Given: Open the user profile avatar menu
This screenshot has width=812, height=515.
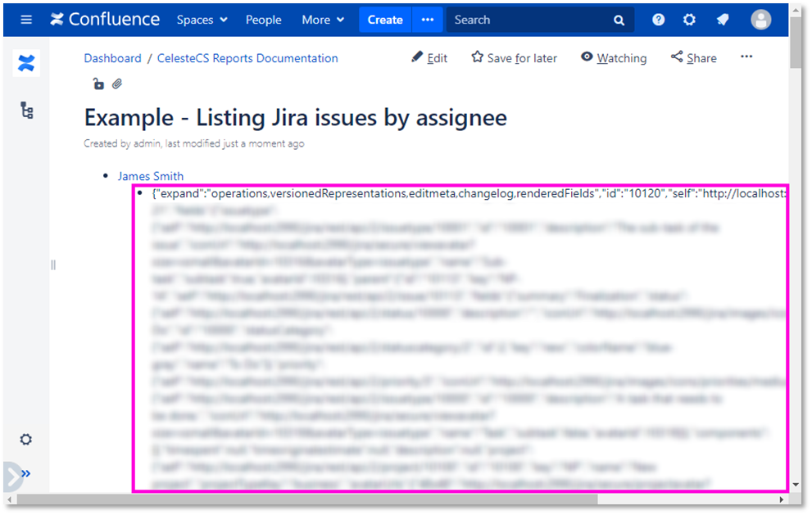Looking at the screenshot, I should 760,20.
